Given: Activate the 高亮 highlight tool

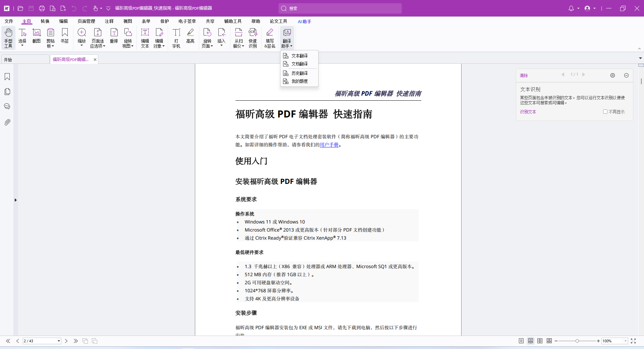Looking at the screenshot, I should click(190, 36).
